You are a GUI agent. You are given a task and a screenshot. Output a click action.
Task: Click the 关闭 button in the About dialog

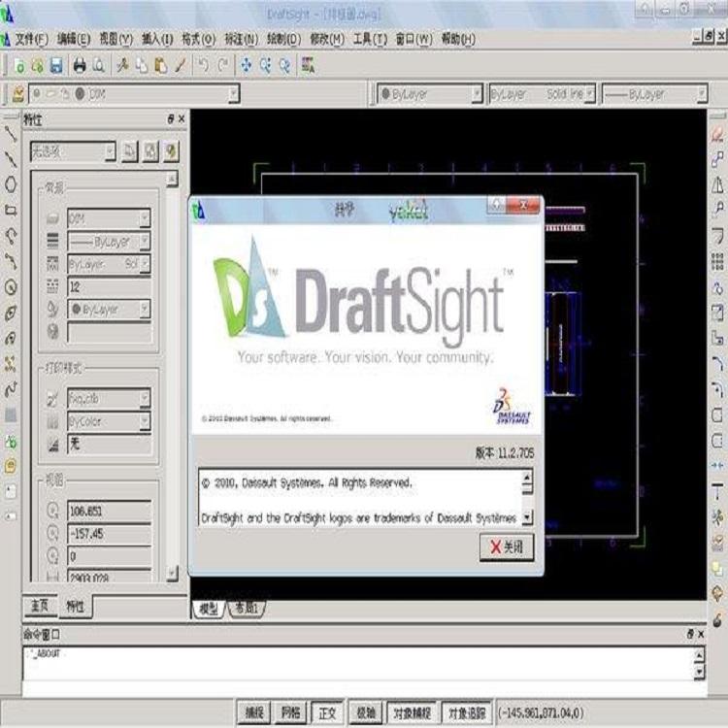507,547
